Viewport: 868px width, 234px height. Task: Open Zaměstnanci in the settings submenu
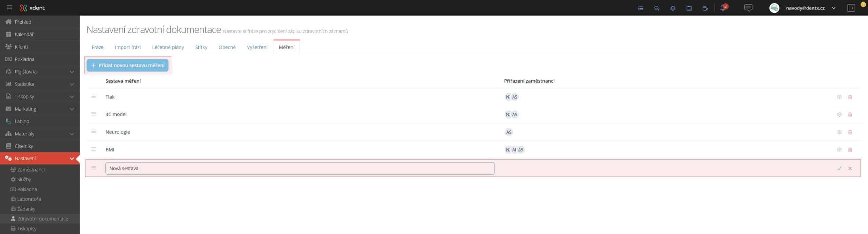pyautogui.click(x=31, y=170)
